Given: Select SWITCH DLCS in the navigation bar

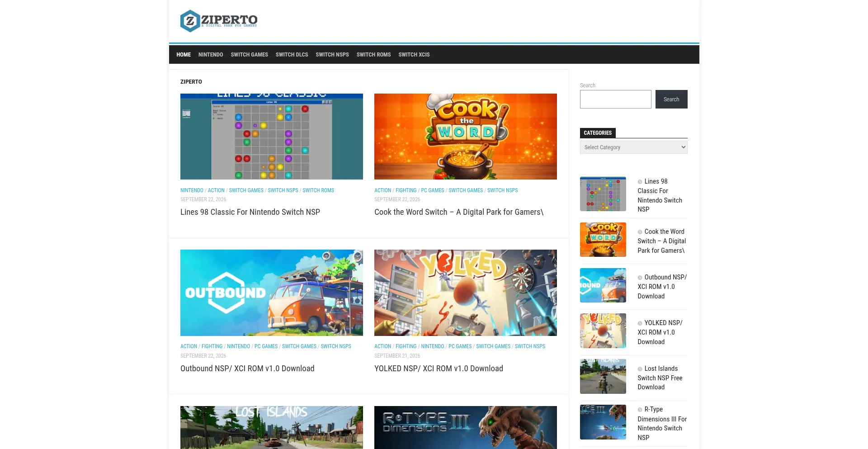Looking at the screenshot, I should point(292,55).
